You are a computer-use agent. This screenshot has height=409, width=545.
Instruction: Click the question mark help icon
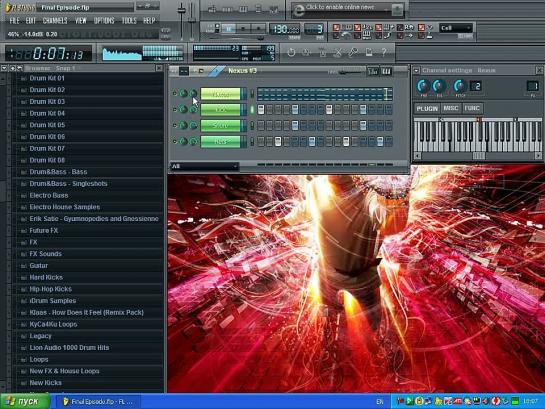(384, 52)
